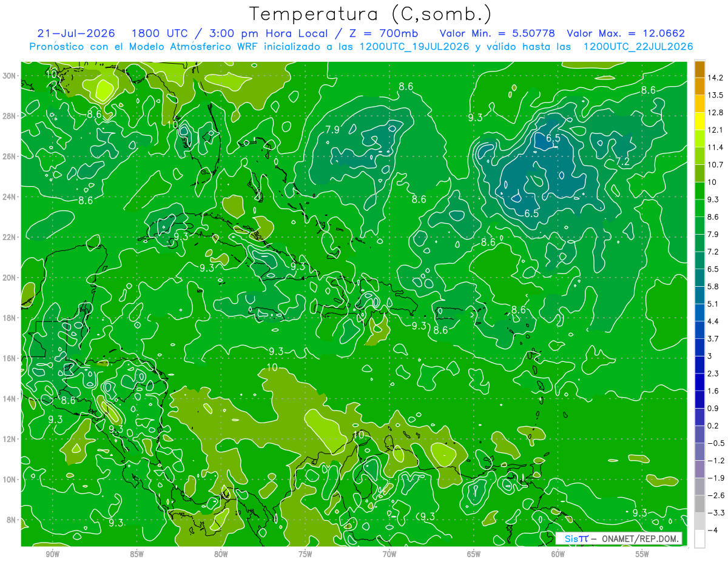Viewport: 728px width, 562px height.
Task: Click the "28N" latitude axis label
Action: tap(9, 116)
